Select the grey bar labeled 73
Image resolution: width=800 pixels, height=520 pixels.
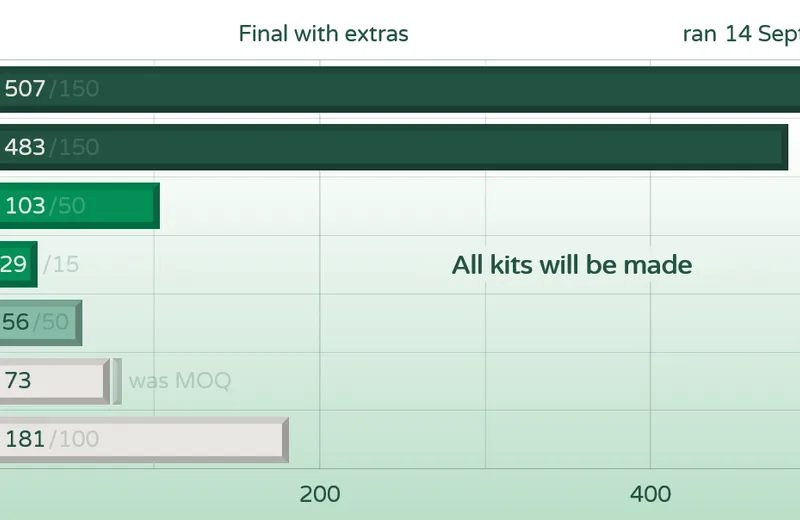55,381
